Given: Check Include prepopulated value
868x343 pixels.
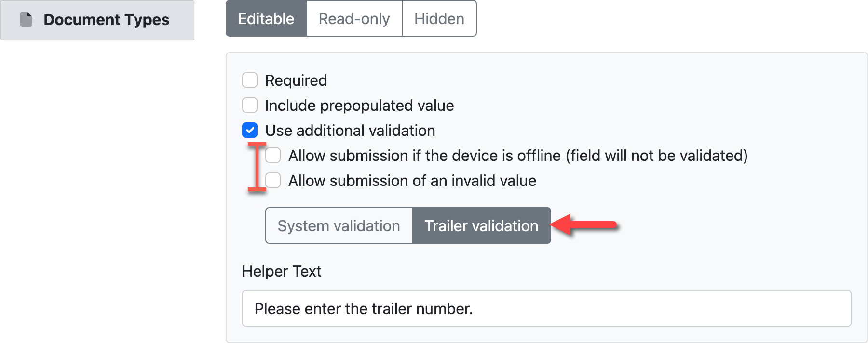Looking at the screenshot, I should point(249,105).
